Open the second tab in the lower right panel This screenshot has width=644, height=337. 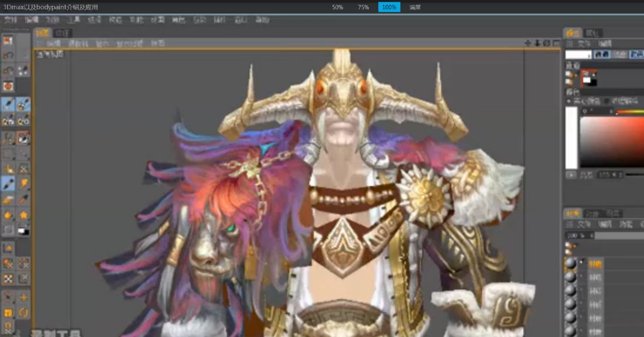[x=592, y=213]
